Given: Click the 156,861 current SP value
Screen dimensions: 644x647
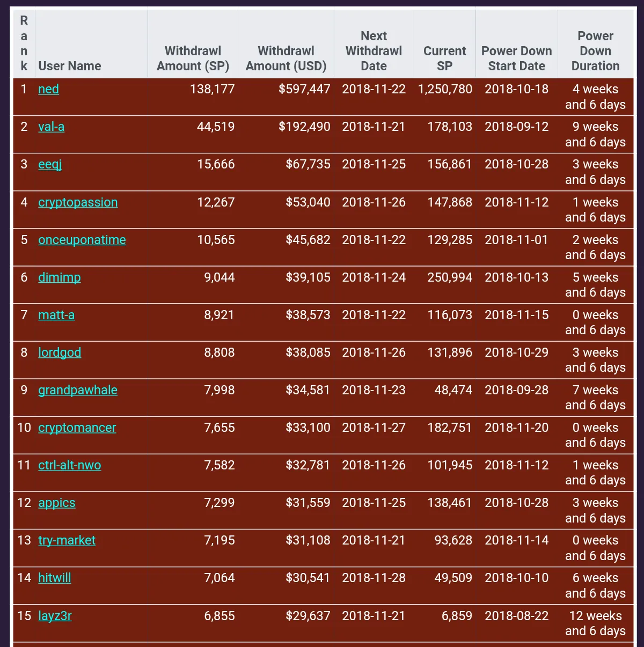Looking at the screenshot, I should pyautogui.click(x=450, y=165).
